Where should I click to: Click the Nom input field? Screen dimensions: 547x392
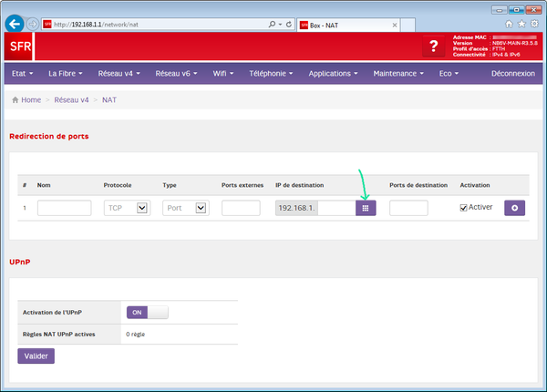coord(64,208)
